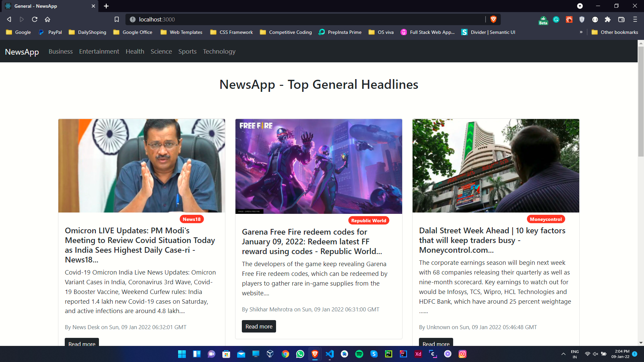The width and height of the screenshot is (644, 362).
Task: Open WhatsApp from the taskbar
Action: pyautogui.click(x=300, y=354)
